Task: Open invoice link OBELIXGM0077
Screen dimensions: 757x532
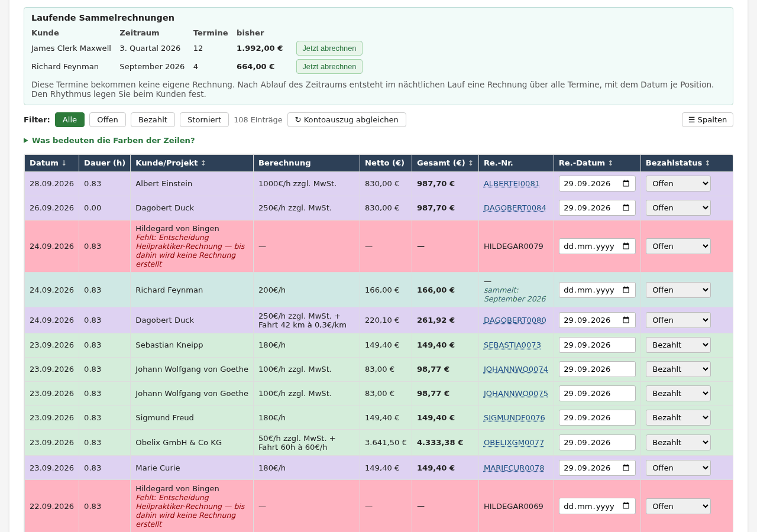Action: (514, 442)
